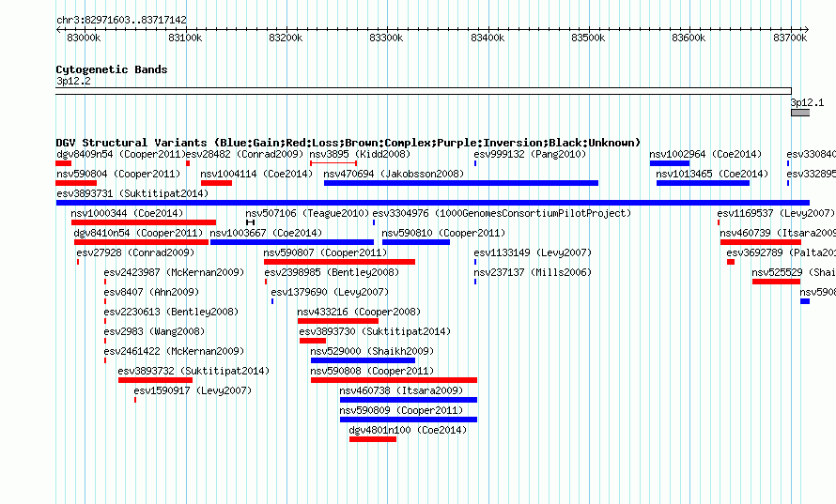The image size is (836, 504).
Task: Select esv3304976 (1000GenomesConsortiumPilotProject) label
Action: click(x=502, y=214)
